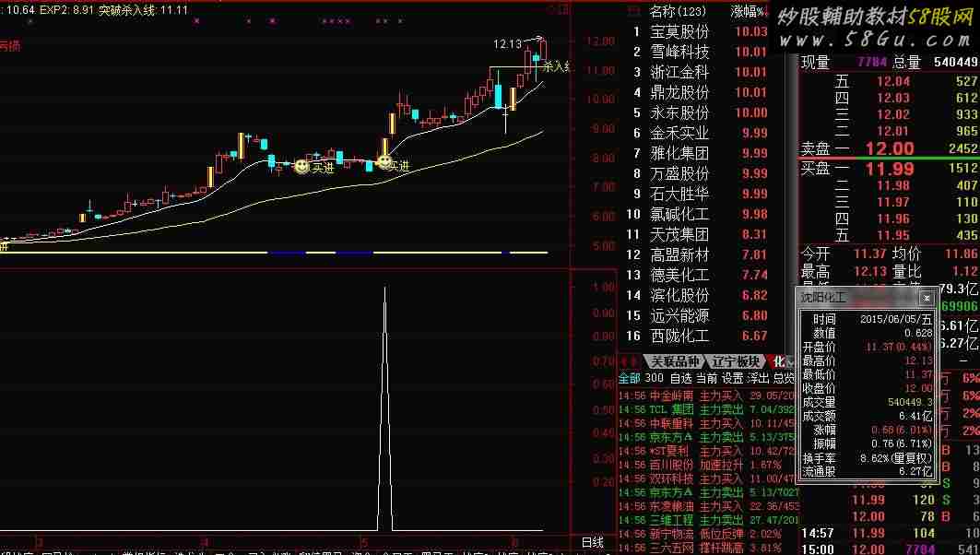Select the 全部 filter
980x555 pixels.
(630, 378)
